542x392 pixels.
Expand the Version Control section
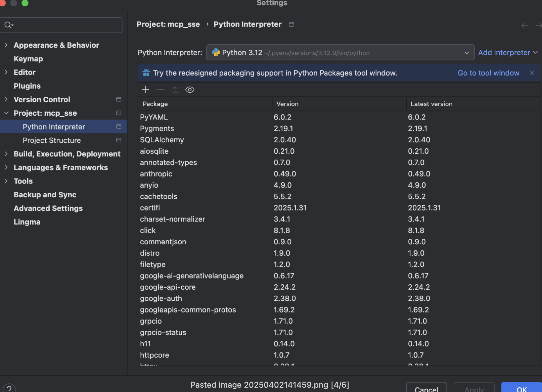[6, 99]
